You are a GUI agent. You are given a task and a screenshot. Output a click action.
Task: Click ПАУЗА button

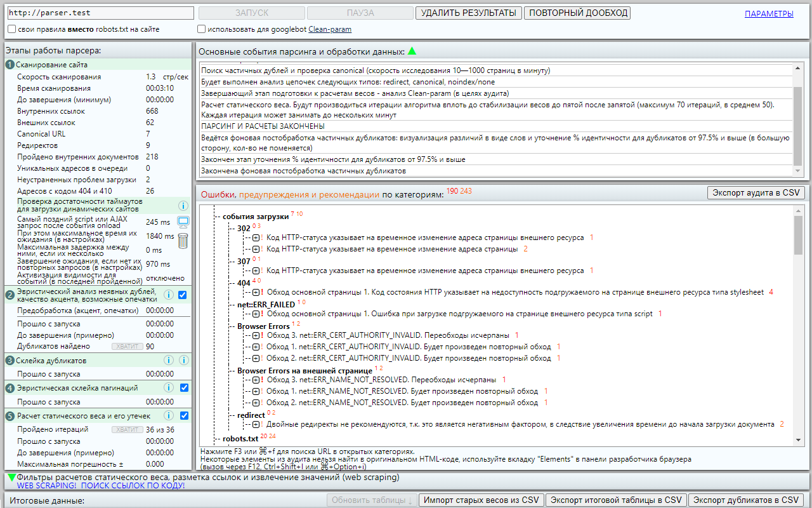(x=360, y=13)
